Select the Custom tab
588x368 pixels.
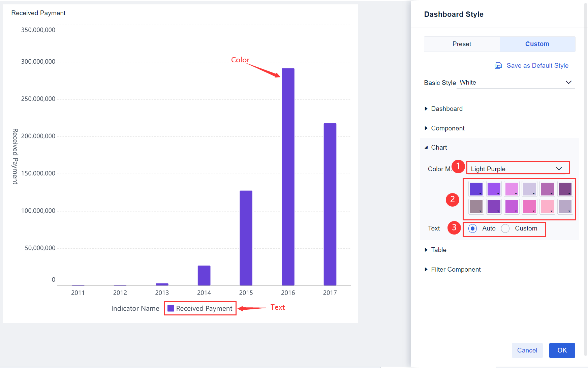click(537, 44)
